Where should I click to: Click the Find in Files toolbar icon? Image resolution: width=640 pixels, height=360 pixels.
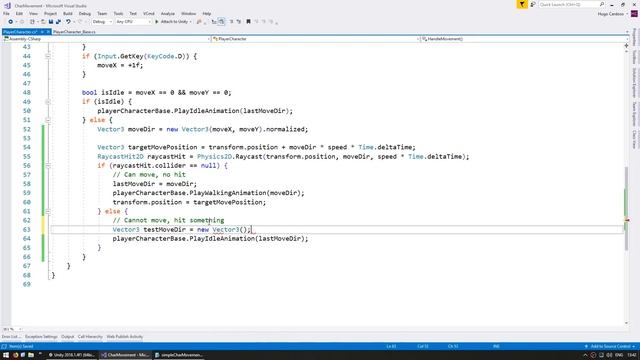[199, 22]
